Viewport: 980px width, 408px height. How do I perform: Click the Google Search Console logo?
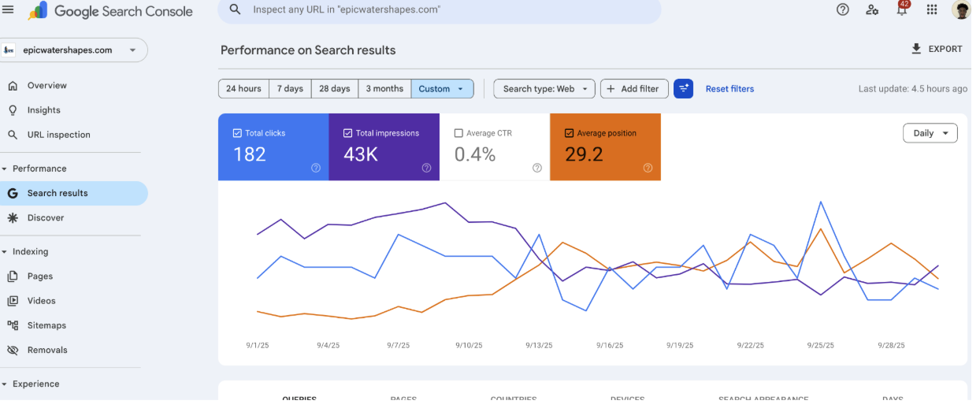click(110, 11)
